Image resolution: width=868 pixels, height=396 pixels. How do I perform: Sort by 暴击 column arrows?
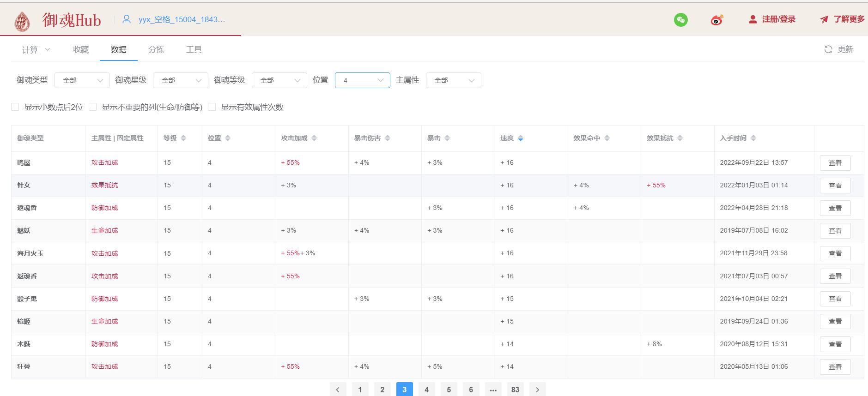tap(447, 138)
